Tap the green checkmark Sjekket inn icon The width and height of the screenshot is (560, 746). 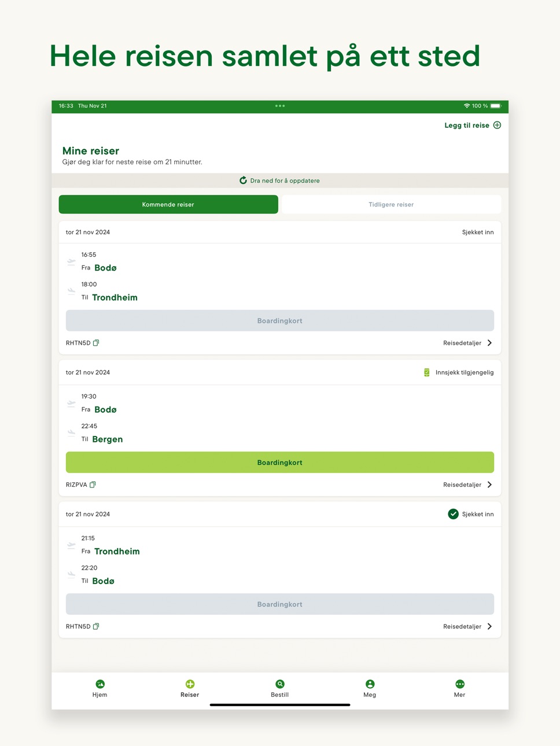(454, 514)
